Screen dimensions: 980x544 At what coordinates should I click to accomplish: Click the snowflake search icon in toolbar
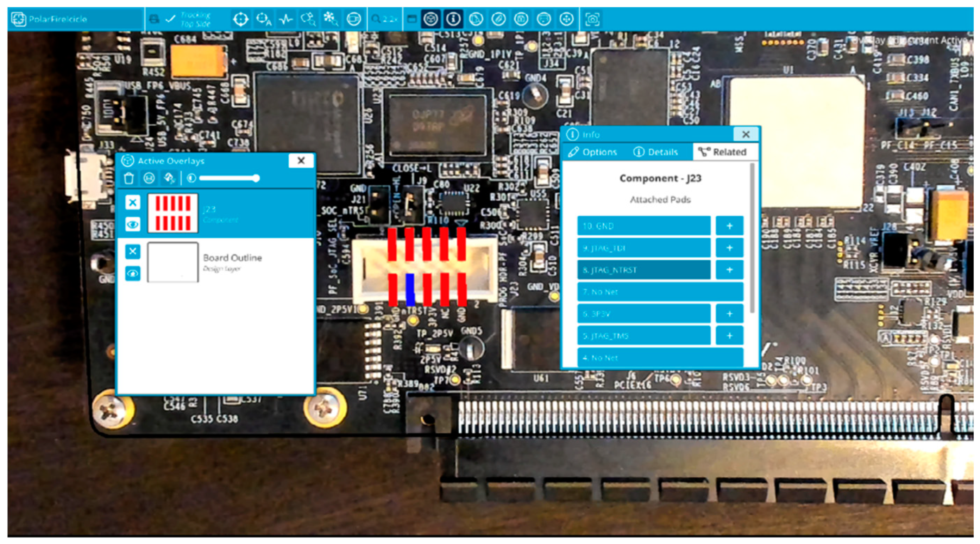click(330, 19)
